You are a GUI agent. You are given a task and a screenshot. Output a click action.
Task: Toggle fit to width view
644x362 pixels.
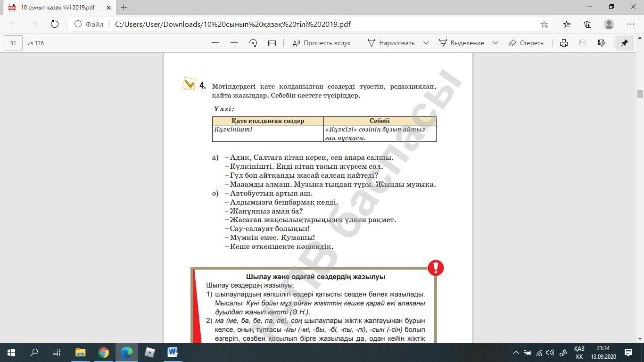272,43
